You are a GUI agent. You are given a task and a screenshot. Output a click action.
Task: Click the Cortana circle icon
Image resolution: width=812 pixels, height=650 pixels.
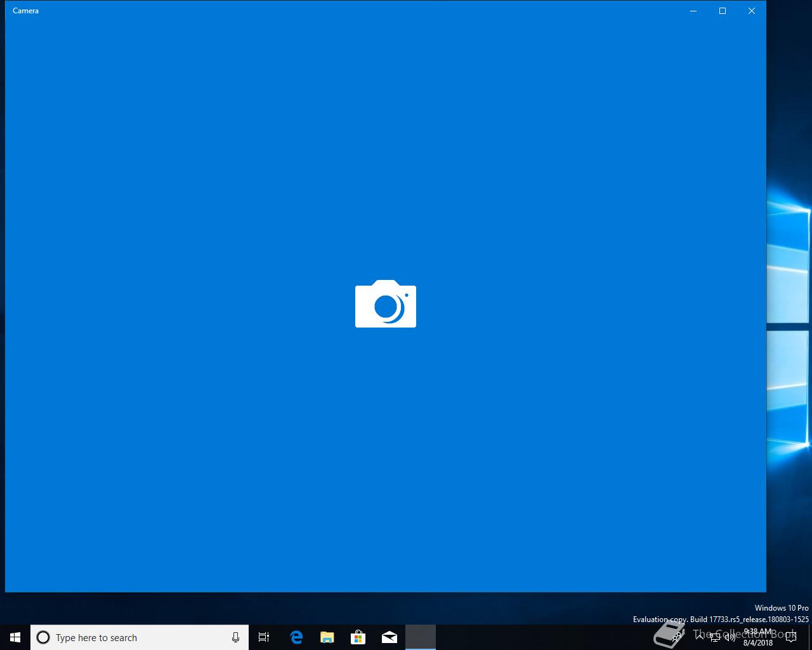tap(43, 637)
